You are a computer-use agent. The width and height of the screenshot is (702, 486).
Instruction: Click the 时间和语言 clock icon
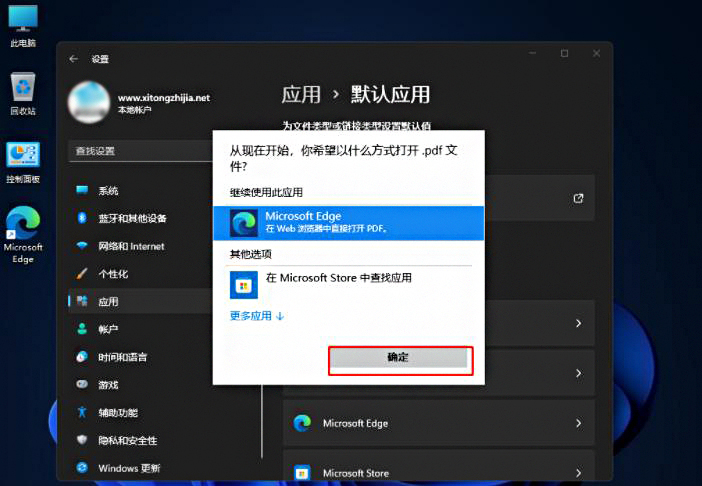point(82,357)
